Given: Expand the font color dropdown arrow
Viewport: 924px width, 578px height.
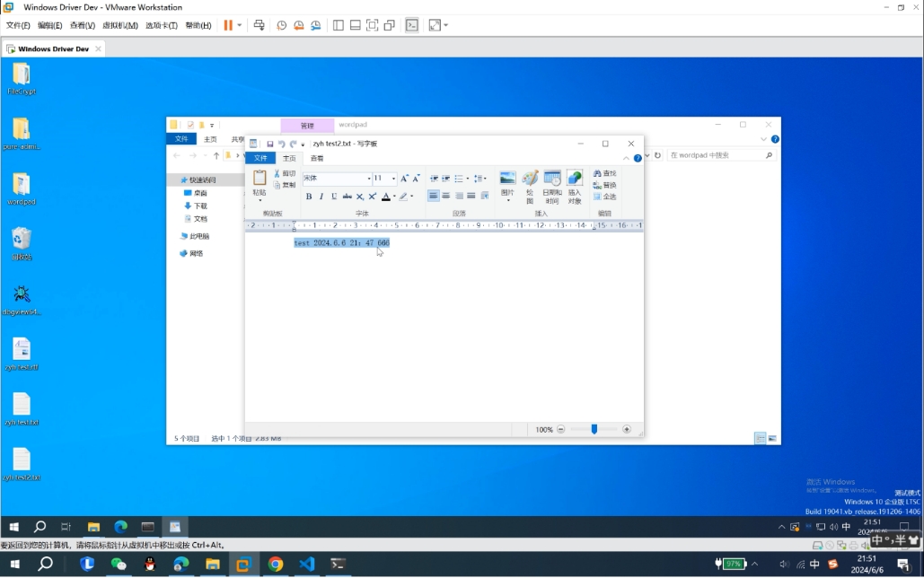Looking at the screenshot, I should (x=394, y=197).
